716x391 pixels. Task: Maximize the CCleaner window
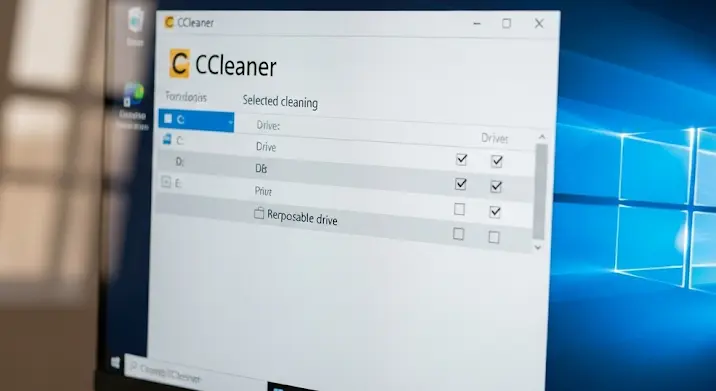506,23
